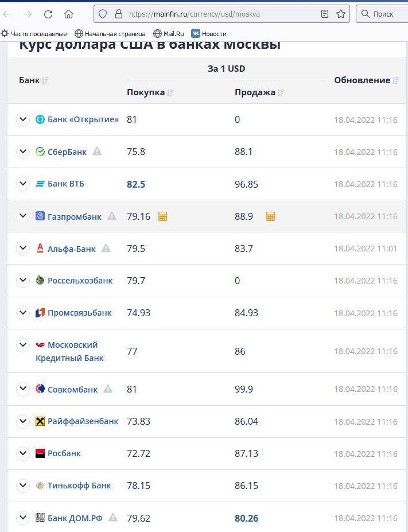Open Gazprombank purchase rate calculator icon
Image resolution: width=408 pixels, height=532 pixels.
click(163, 216)
